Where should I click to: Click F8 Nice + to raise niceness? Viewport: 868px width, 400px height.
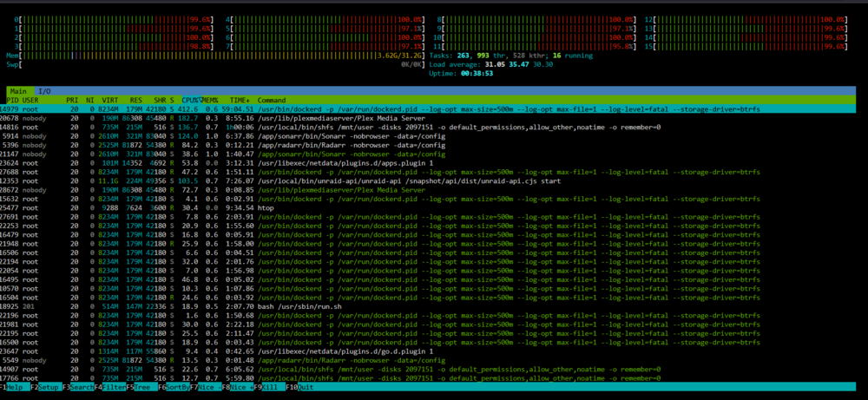[x=236, y=387]
